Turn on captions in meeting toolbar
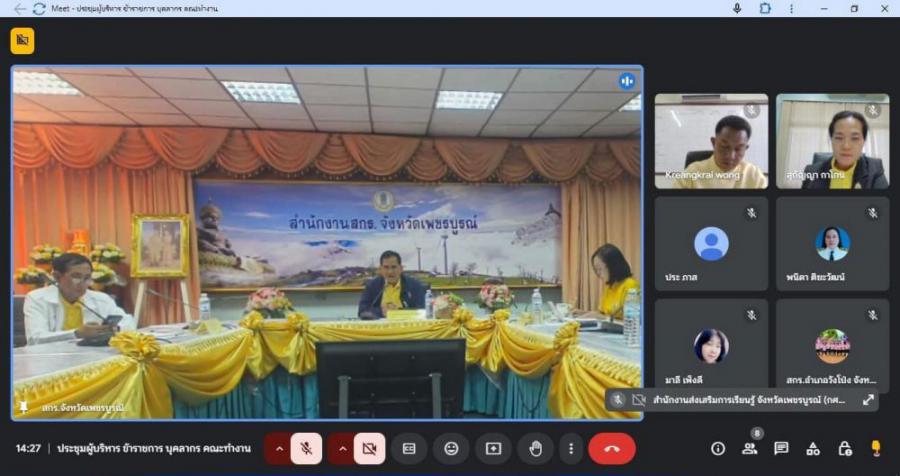 pos(409,449)
